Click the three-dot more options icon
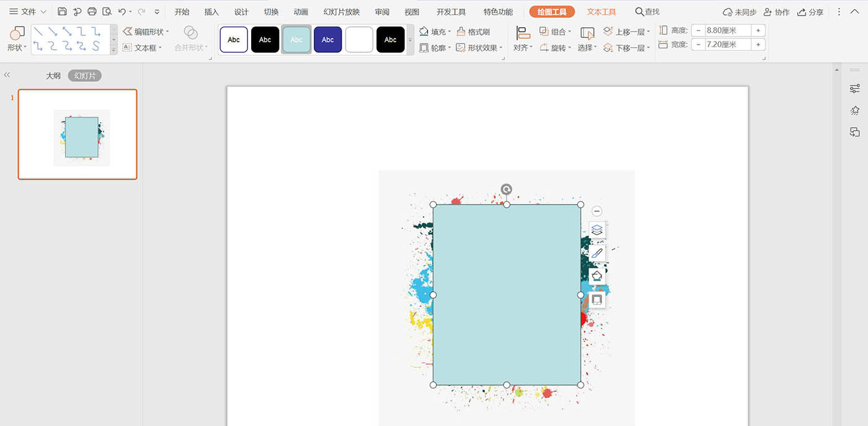 point(839,12)
